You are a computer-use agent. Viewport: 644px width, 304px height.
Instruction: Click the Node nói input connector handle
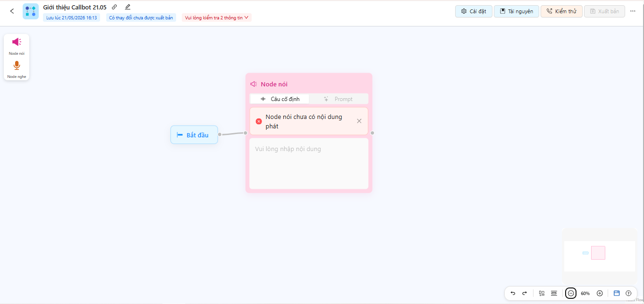point(246,133)
